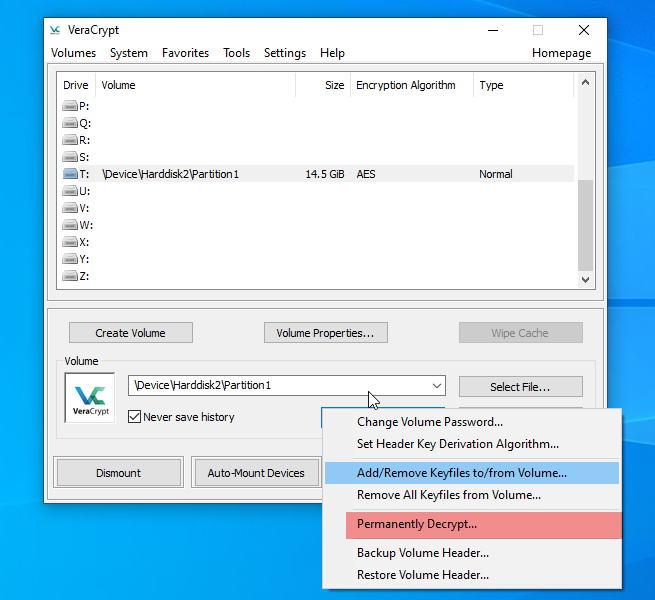Click the Type column header
Image resolution: width=655 pixels, height=600 pixels.
pyautogui.click(x=523, y=85)
